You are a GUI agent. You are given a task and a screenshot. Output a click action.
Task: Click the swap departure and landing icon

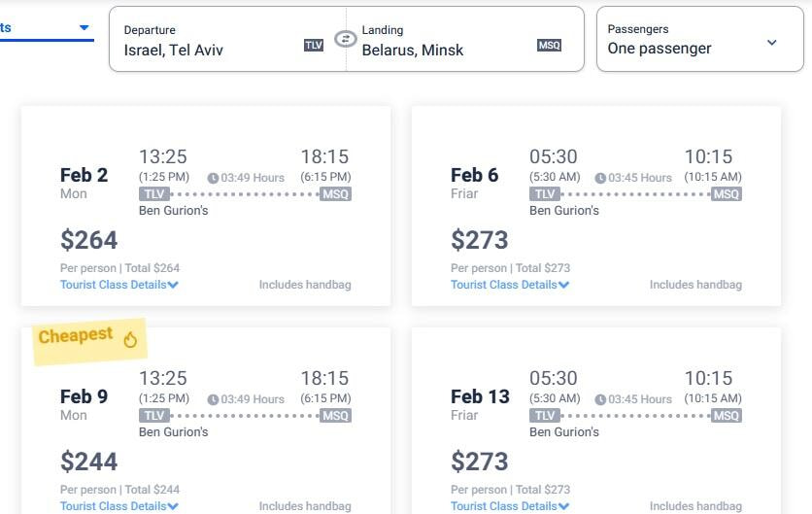tap(345, 39)
